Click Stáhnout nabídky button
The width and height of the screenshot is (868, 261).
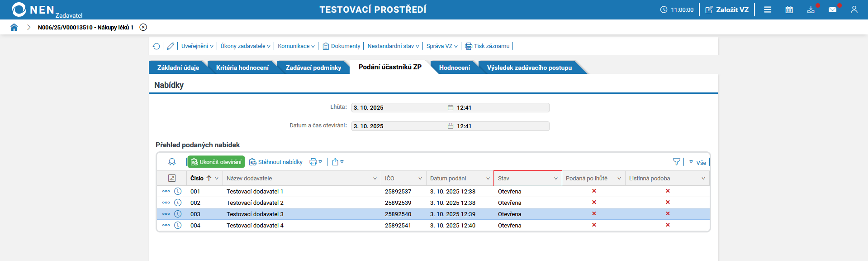276,162
